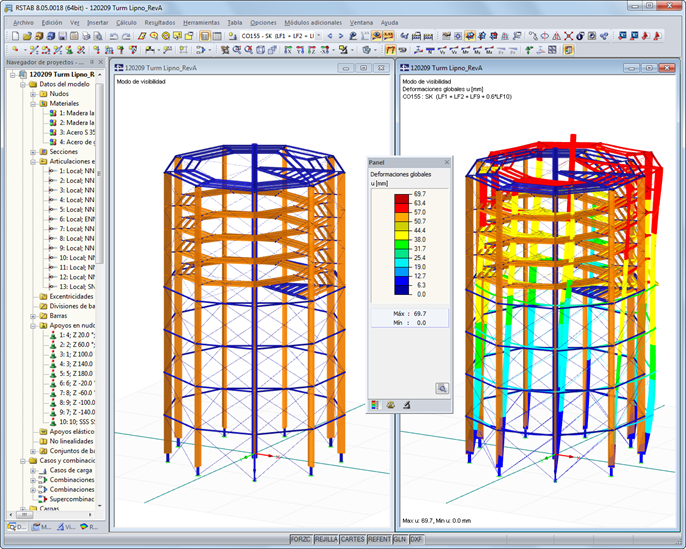
Task: Open the filter tab with microscope icon
Action: pos(405,405)
